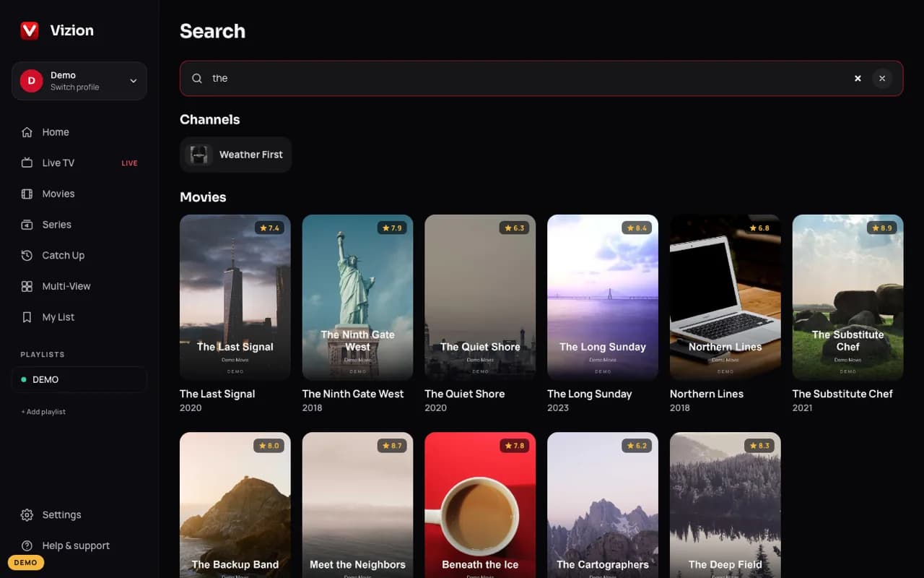The width and height of the screenshot is (924, 578).
Task: Expand the profile switcher chevron
Action: 133,81
